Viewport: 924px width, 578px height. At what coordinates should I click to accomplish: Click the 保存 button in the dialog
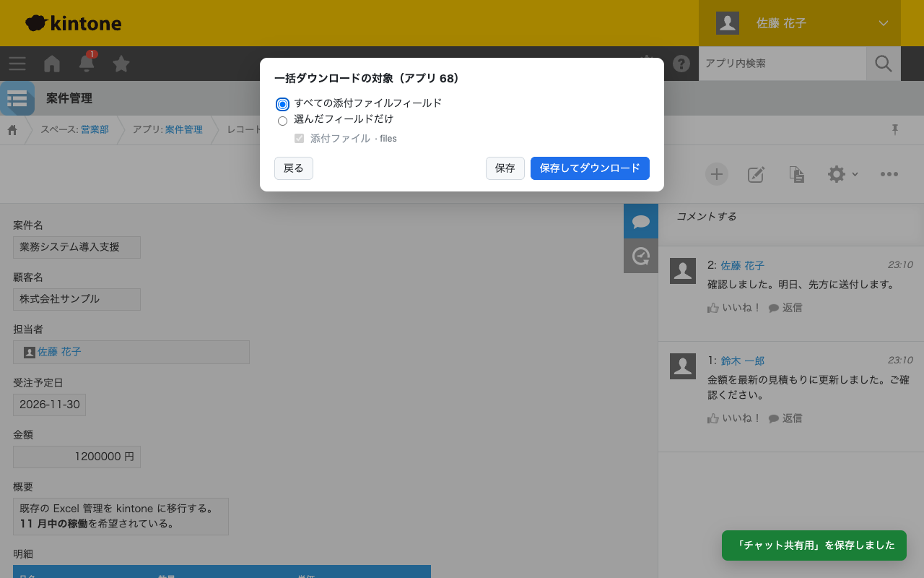[505, 168]
